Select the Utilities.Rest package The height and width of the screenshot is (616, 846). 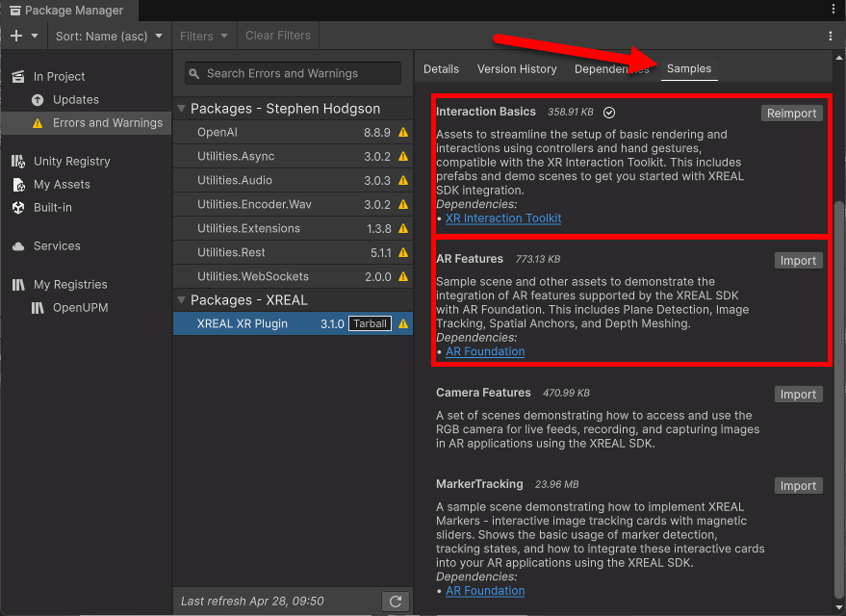pos(293,252)
